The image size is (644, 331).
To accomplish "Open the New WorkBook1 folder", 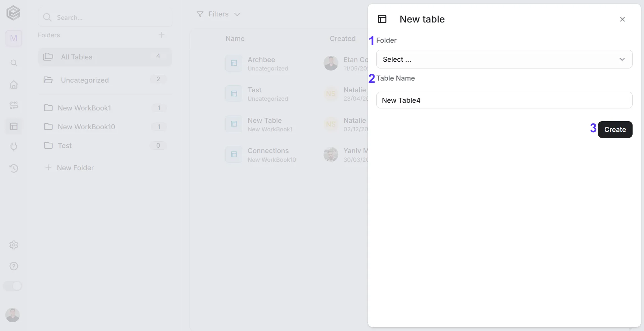I will point(105,108).
